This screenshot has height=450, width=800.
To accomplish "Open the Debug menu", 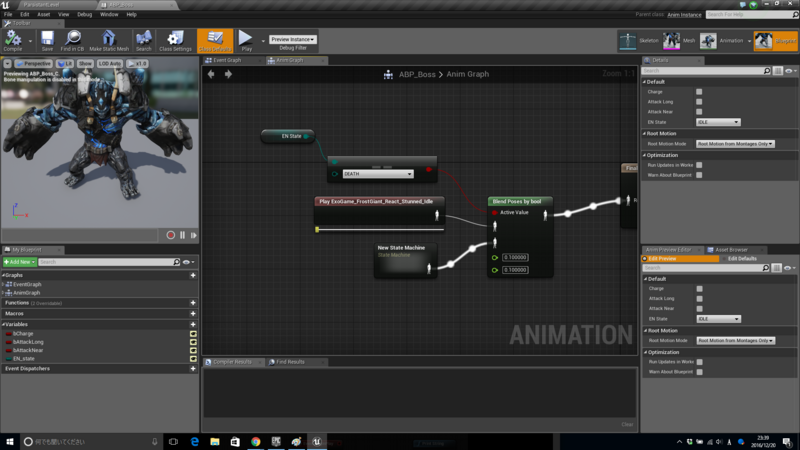I will [x=85, y=14].
